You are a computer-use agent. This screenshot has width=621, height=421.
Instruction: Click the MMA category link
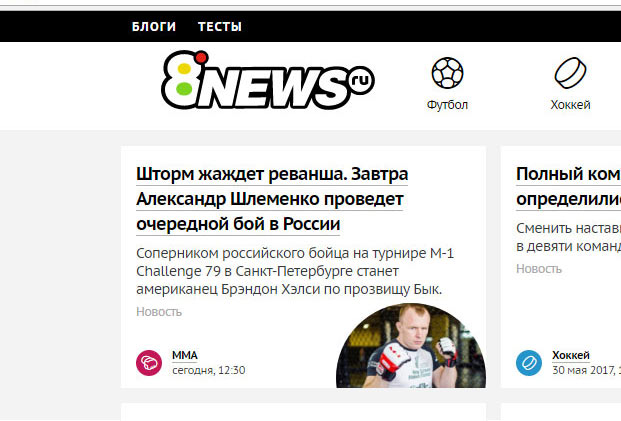[185, 355]
